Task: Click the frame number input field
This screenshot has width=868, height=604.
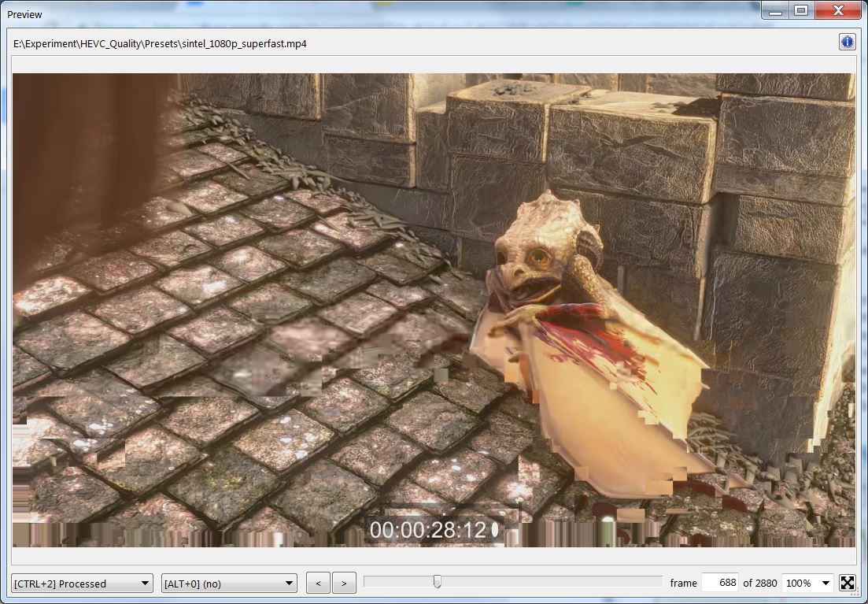Action: [x=719, y=583]
